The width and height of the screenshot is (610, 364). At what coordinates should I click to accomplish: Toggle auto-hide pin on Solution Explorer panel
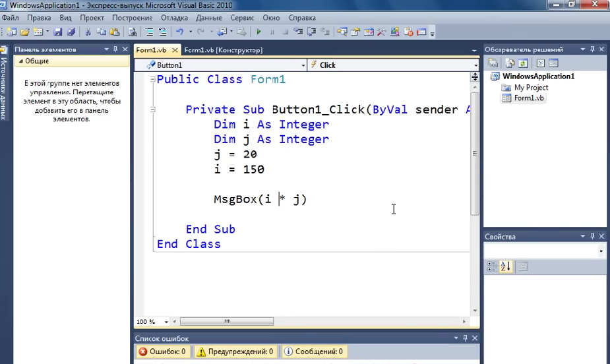tap(592, 49)
